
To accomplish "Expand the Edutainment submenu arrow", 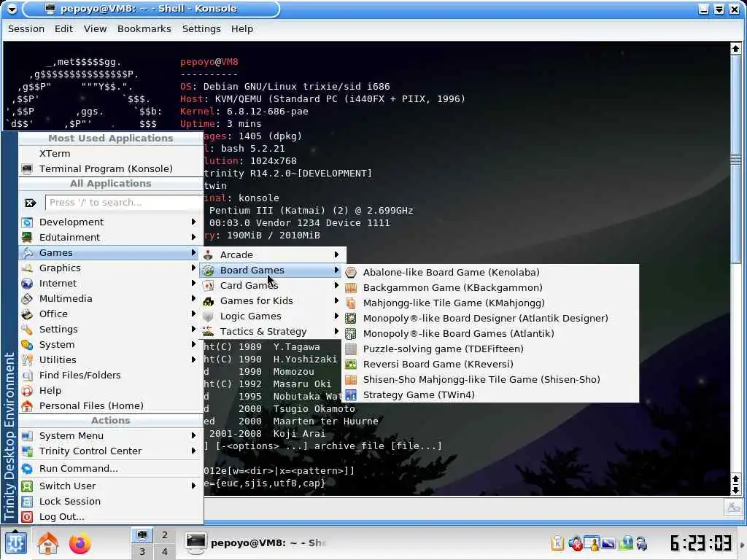I will pos(193,237).
